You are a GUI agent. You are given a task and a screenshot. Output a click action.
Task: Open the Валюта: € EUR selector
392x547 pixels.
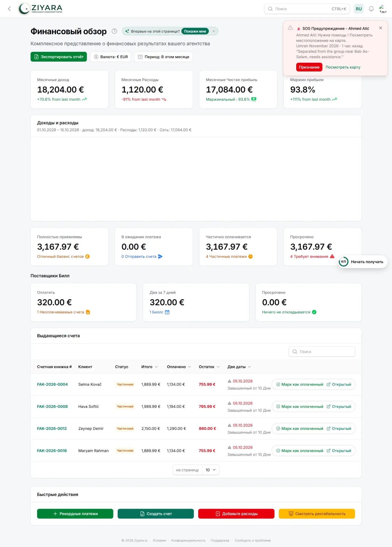coord(111,57)
